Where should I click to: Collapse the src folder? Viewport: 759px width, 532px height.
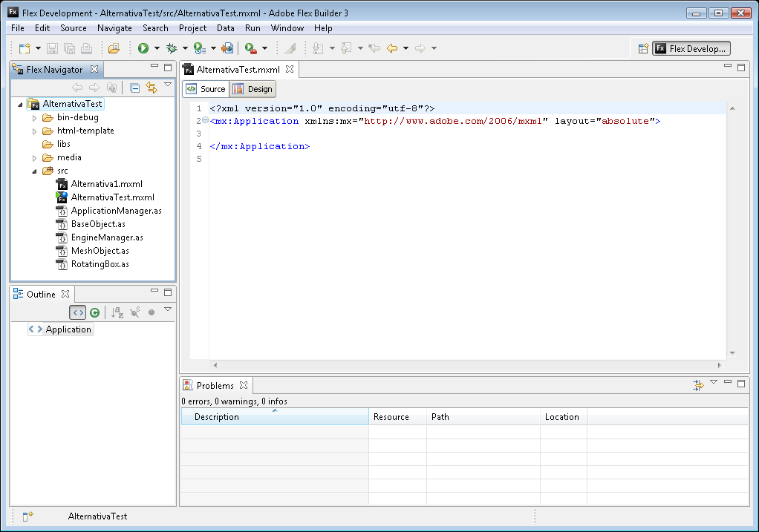tap(34, 171)
